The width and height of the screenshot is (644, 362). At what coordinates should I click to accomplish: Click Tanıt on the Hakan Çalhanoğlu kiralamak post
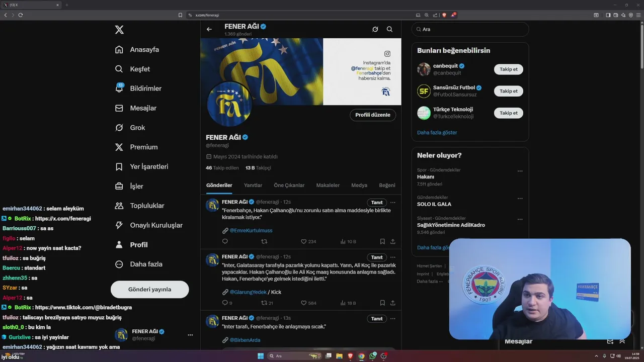377,202
